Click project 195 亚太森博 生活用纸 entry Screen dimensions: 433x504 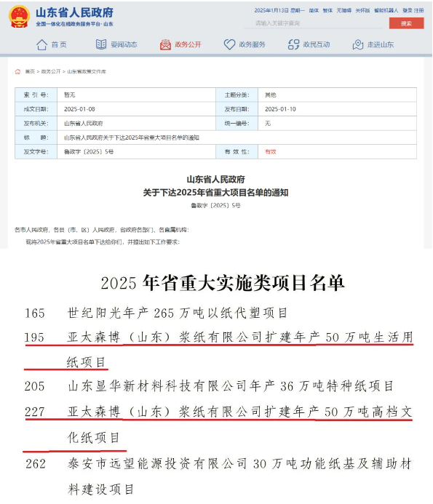click(x=219, y=349)
